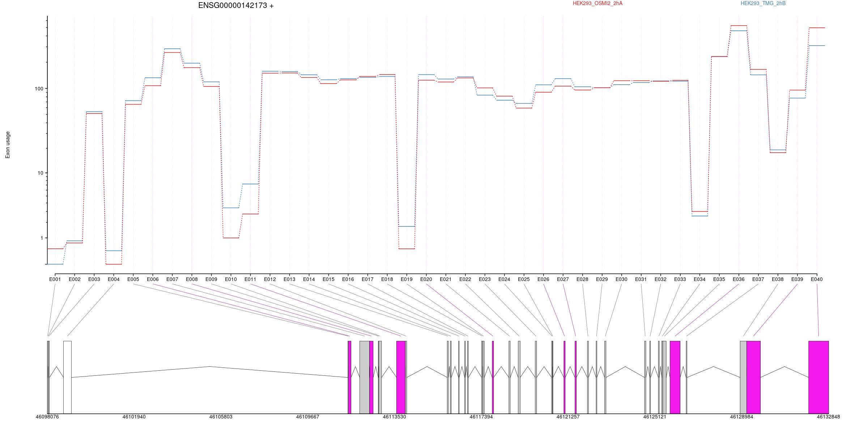Click exon label E040
868x434 pixels.
(x=817, y=279)
